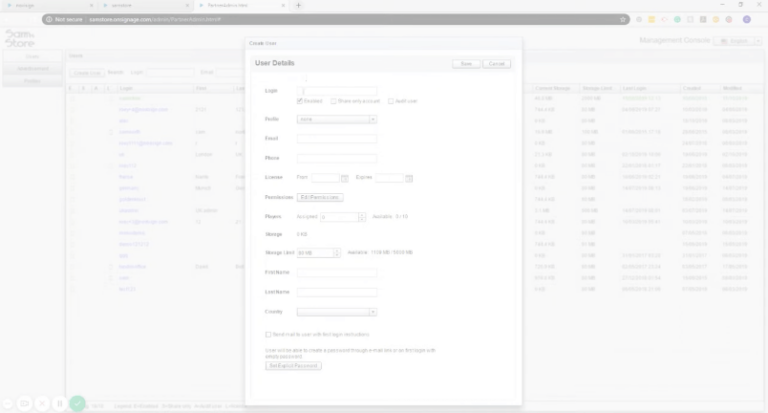Click the Sam Store logo

[x=19, y=39]
